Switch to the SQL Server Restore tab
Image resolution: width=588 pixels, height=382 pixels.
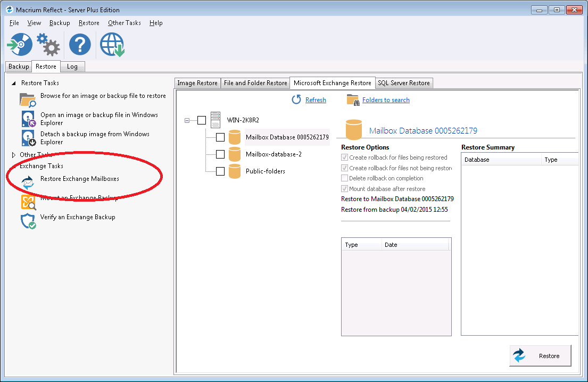click(x=403, y=83)
